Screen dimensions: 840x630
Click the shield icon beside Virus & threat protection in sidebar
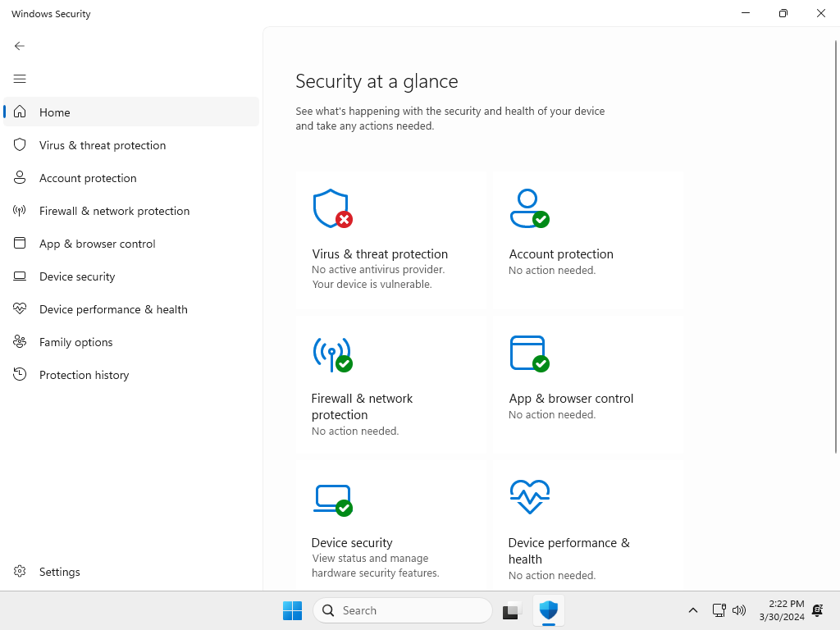20,144
